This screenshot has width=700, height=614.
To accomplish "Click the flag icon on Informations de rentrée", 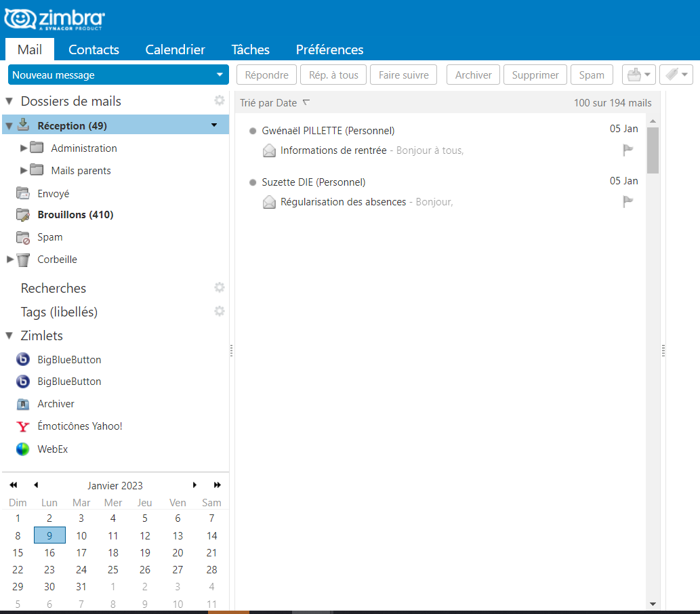I will 627,150.
